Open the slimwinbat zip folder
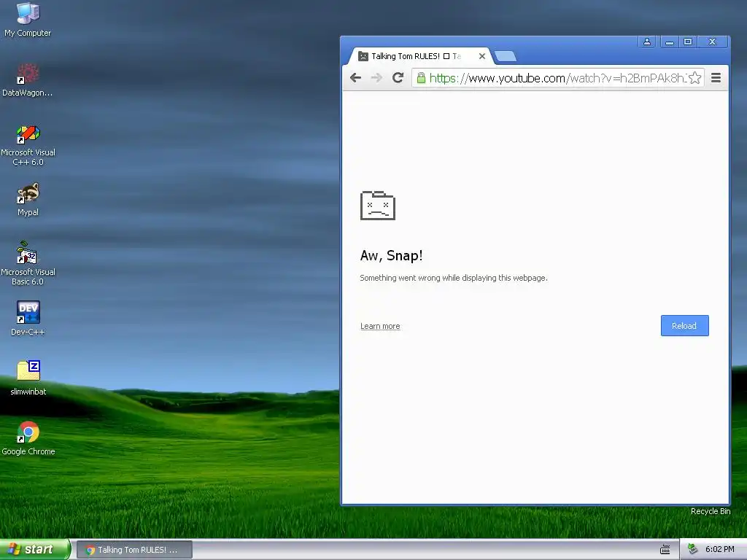Screen dimensions: 747x560 point(28,378)
